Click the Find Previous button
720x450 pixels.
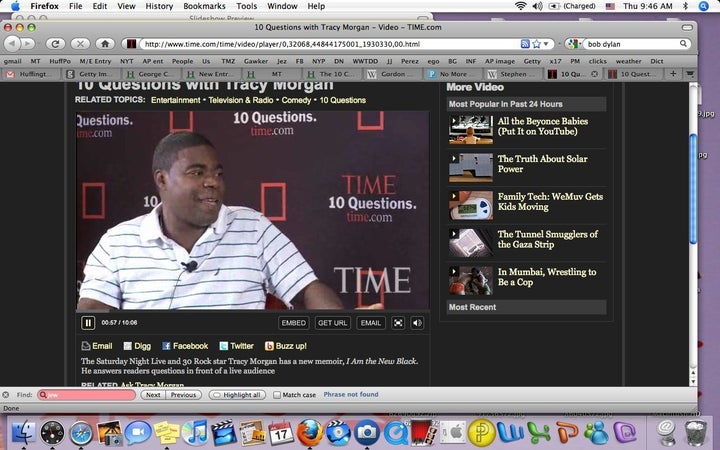point(184,395)
